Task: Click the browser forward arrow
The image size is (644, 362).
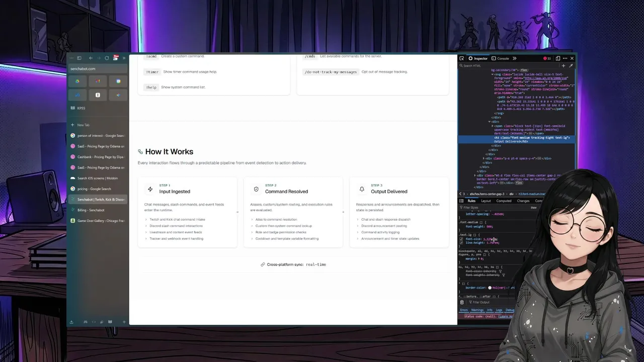Action: tap(99, 58)
